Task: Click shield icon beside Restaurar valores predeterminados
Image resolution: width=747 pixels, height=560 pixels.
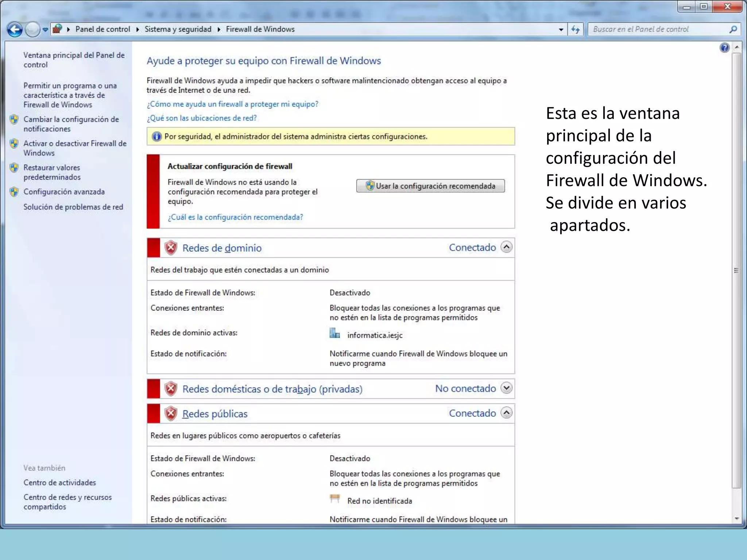Action: 14,168
